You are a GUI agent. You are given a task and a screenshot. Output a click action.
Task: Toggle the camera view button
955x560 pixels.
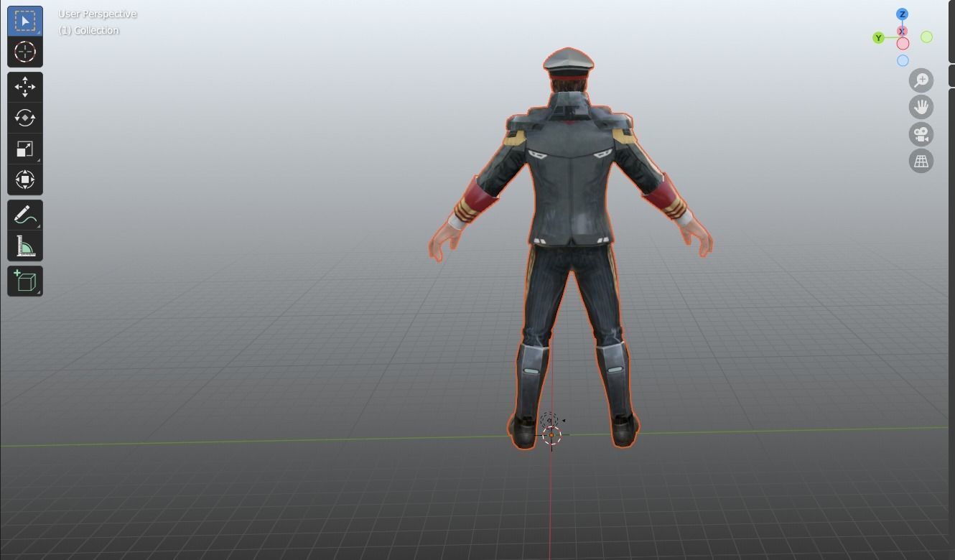(x=921, y=134)
